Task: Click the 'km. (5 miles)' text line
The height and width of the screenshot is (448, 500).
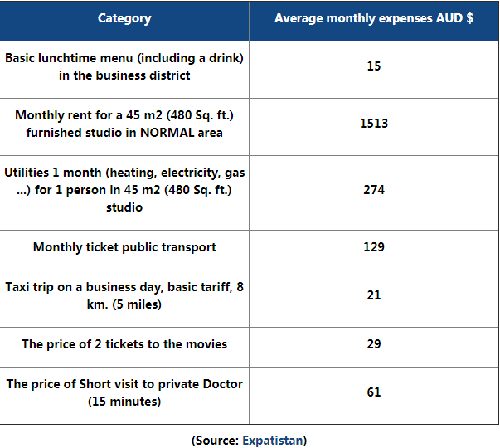Action: 124,304
